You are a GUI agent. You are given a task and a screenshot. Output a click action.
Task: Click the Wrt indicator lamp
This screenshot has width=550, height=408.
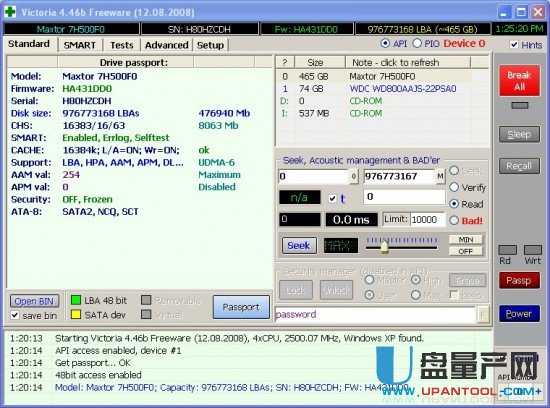(x=533, y=250)
